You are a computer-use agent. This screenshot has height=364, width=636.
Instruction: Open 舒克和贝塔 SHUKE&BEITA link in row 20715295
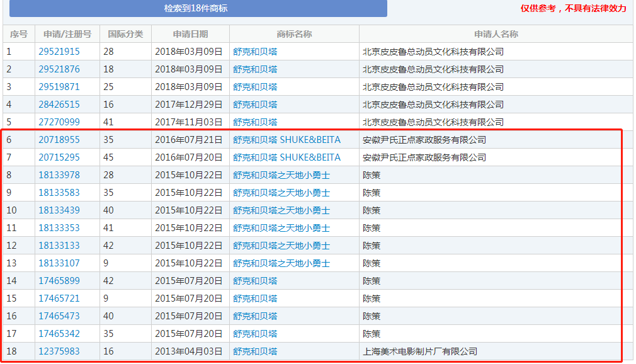[287, 157]
